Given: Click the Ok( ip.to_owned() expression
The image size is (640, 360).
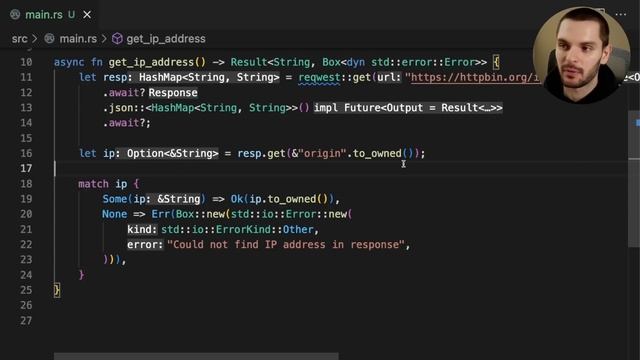Looking at the screenshot, I should pyautogui.click(x=282, y=199).
